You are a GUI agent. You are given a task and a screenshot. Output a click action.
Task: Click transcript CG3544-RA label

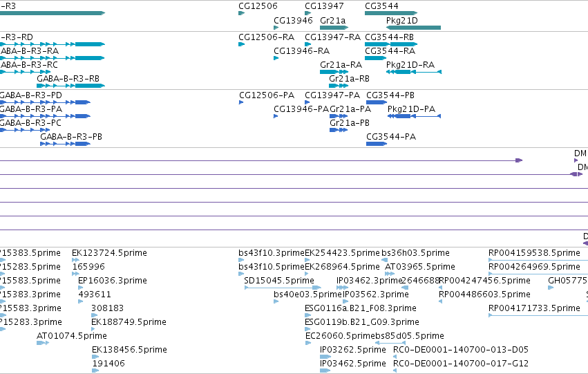[390, 51]
